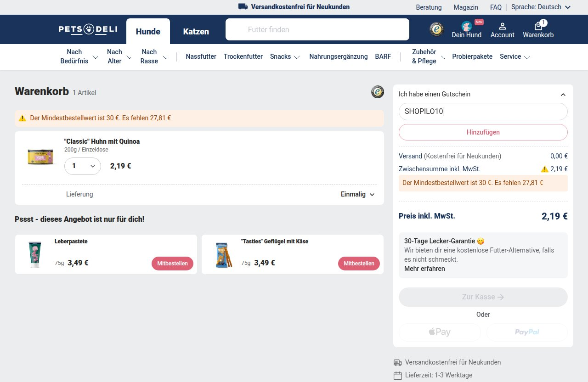Open Trockenfutter category
The width and height of the screenshot is (588, 382).
click(243, 56)
